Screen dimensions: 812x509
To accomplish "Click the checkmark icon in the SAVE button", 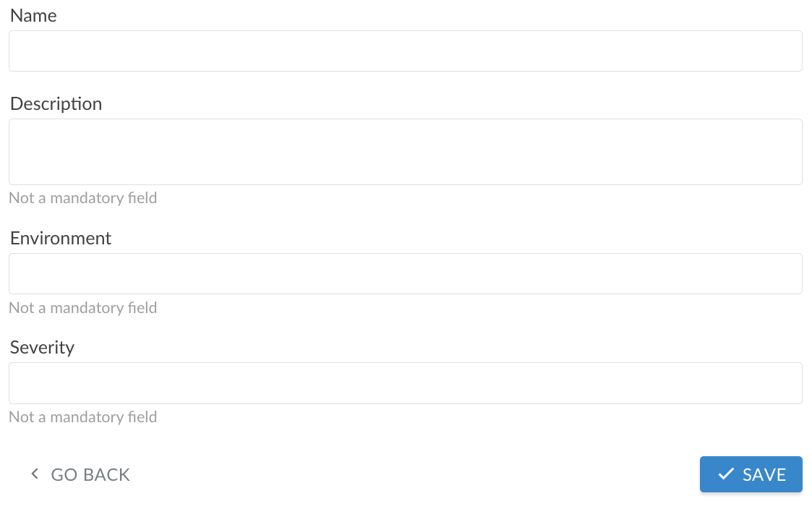I will 726,474.
